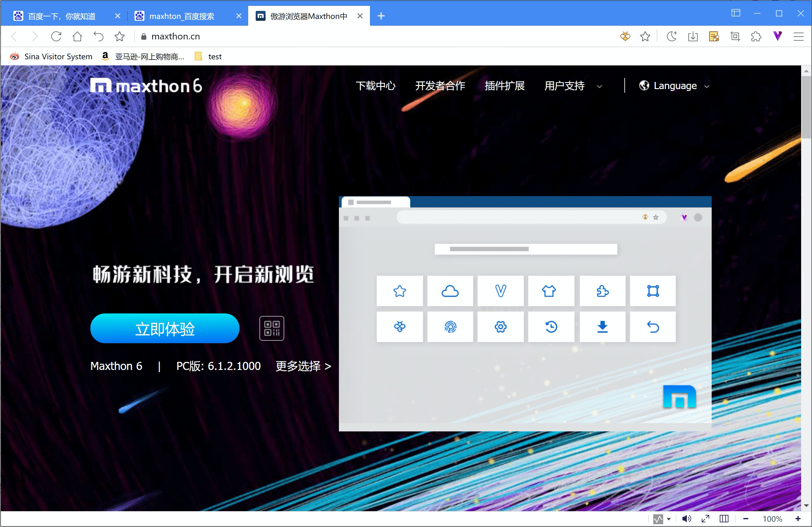Toggle fullscreen arrows icon in status bar

(x=705, y=519)
